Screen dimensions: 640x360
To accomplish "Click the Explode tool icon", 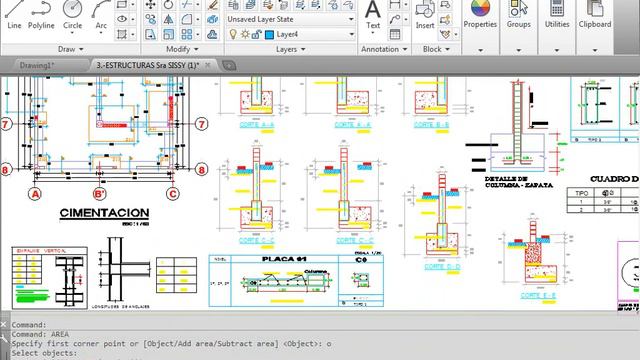I will point(212,19).
